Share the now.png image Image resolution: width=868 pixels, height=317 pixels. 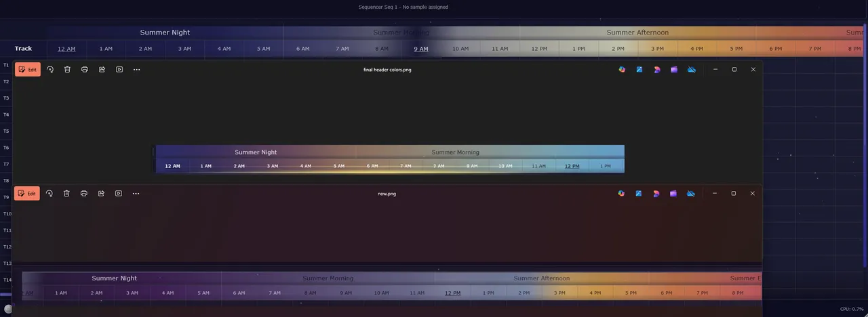pos(101,193)
